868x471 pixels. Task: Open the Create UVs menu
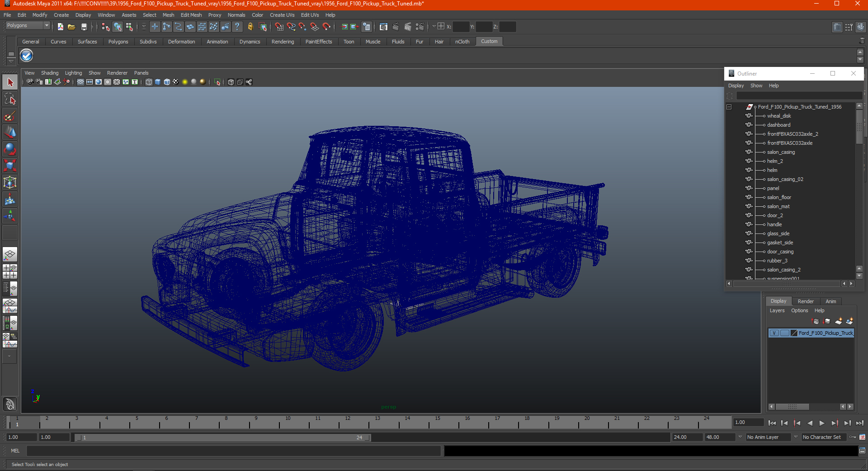282,15
